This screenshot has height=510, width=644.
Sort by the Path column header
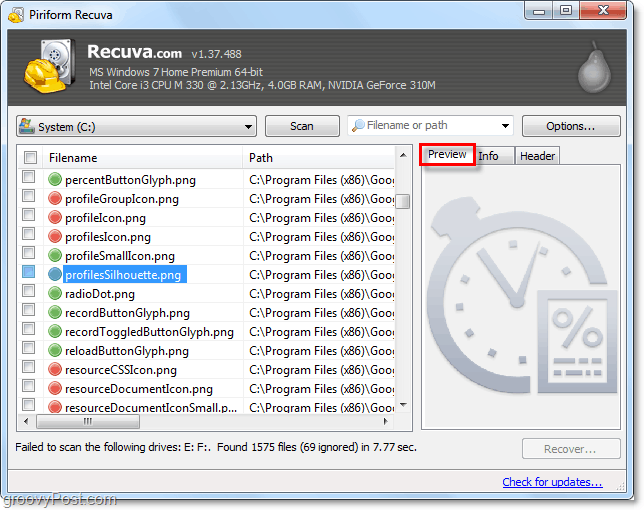319,158
